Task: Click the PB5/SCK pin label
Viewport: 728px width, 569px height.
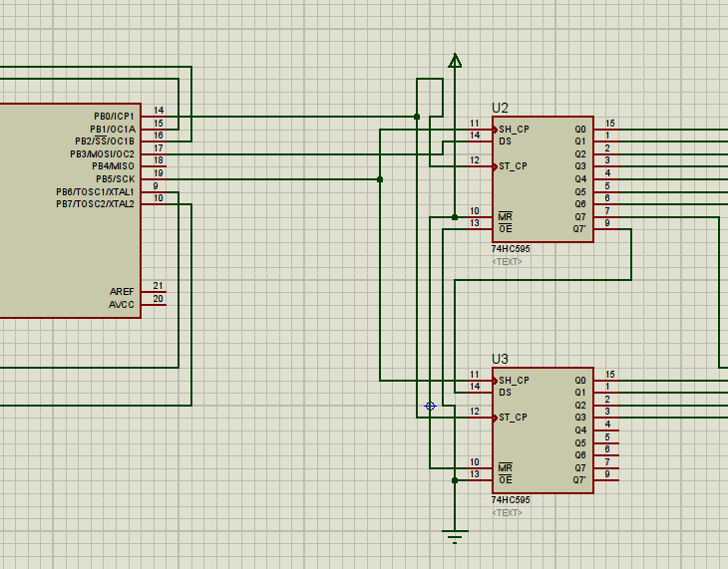Action: tap(115, 179)
